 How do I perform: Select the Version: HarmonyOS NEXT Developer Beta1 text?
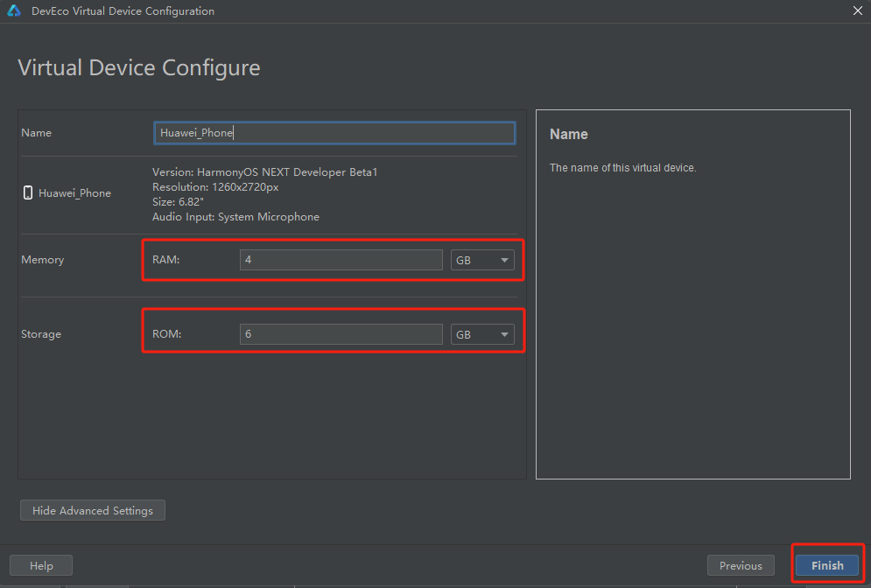[x=265, y=172]
